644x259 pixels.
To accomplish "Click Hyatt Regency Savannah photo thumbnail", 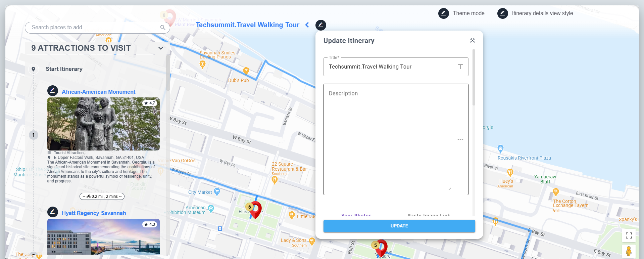I will pos(103,236).
